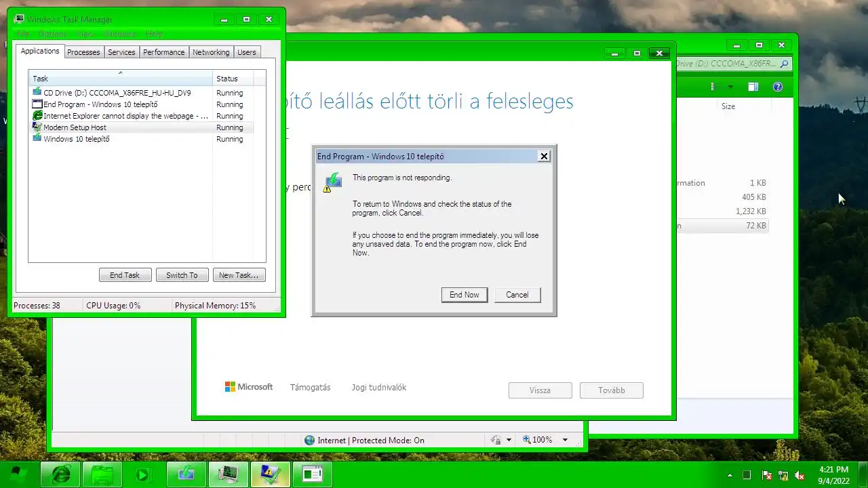
Task: Click the Vissza button in the setup window
Action: tap(540, 390)
